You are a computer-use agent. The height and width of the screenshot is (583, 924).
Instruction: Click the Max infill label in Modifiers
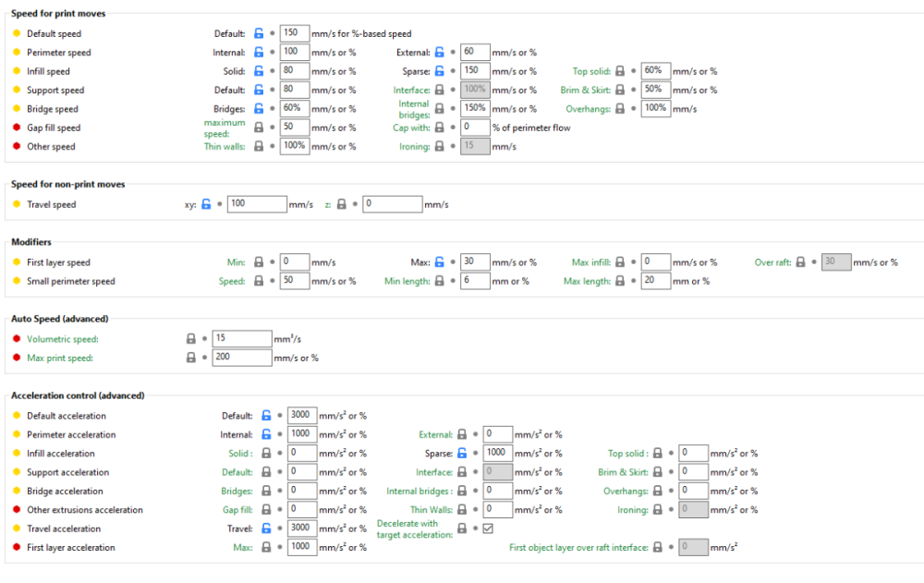[591, 262]
